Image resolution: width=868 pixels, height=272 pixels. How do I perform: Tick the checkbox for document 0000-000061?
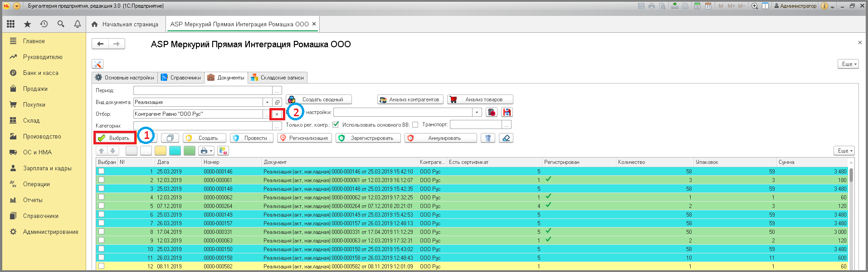click(102, 180)
